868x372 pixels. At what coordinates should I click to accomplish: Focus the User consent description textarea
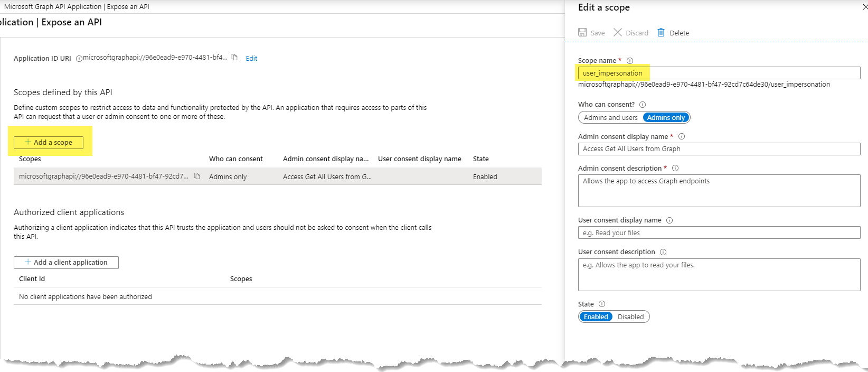pos(719,275)
